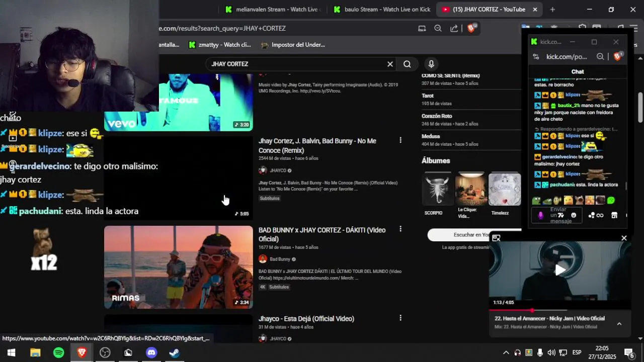Close the mini player
The width and height of the screenshot is (644, 362).
[624, 238]
